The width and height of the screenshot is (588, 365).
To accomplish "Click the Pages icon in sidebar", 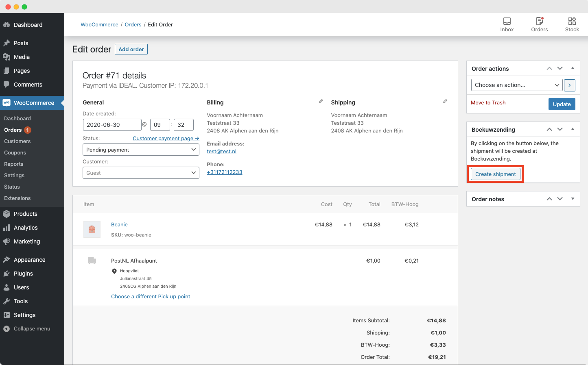I will [7, 71].
